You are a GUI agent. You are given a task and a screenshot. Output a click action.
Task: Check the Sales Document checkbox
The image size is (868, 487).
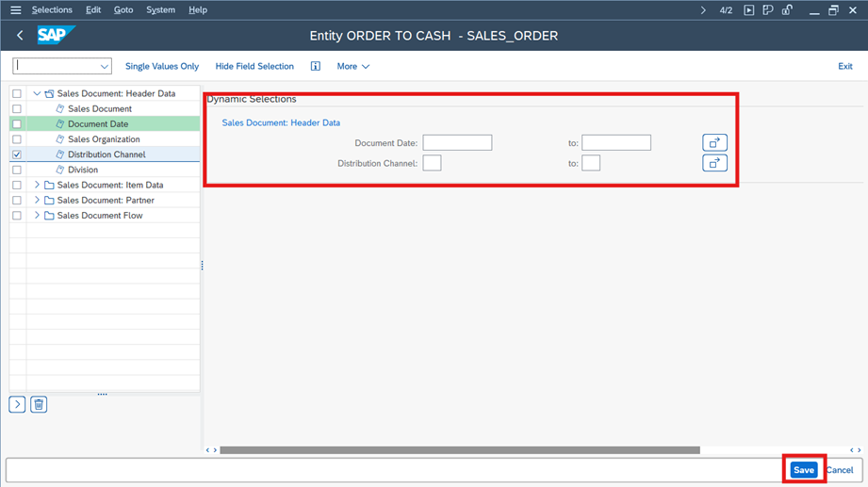17,109
